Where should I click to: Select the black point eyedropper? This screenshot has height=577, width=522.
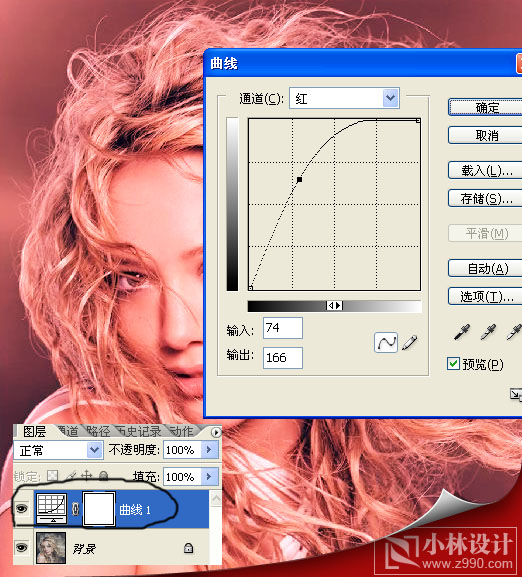[x=462, y=332]
